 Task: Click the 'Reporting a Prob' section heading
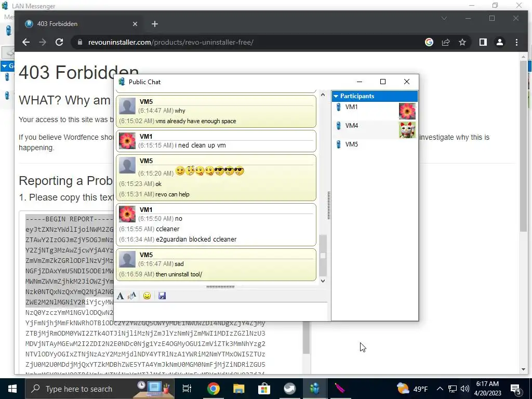click(65, 181)
